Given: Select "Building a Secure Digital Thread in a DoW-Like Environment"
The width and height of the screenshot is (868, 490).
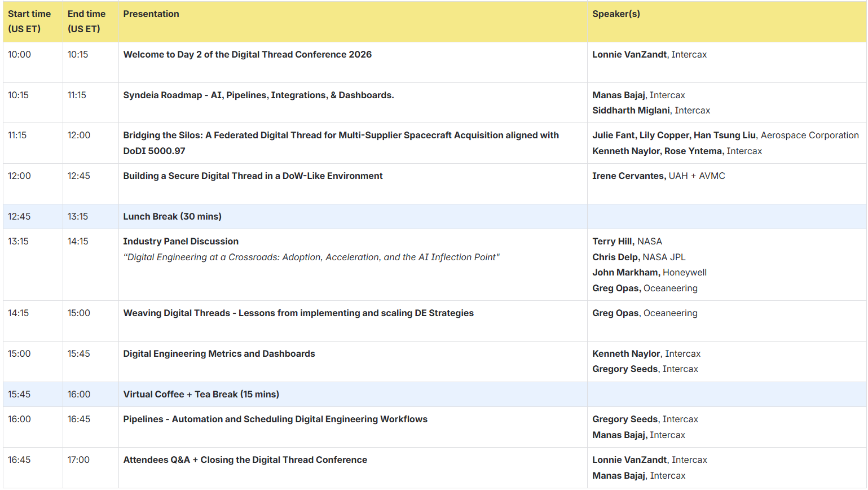Looking at the screenshot, I should tap(253, 176).
